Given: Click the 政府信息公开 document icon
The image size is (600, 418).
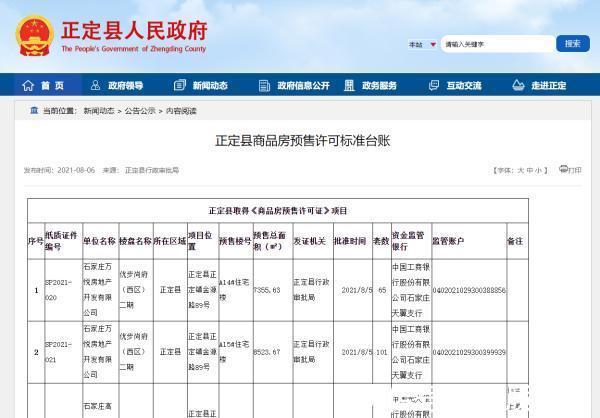Looking at the screenshot, I should 264,85.
